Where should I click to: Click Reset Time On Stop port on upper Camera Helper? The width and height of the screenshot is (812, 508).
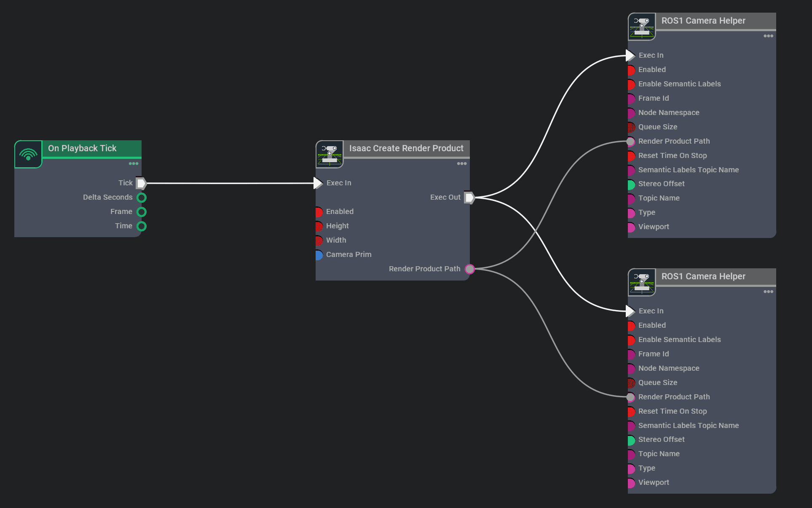631,156
